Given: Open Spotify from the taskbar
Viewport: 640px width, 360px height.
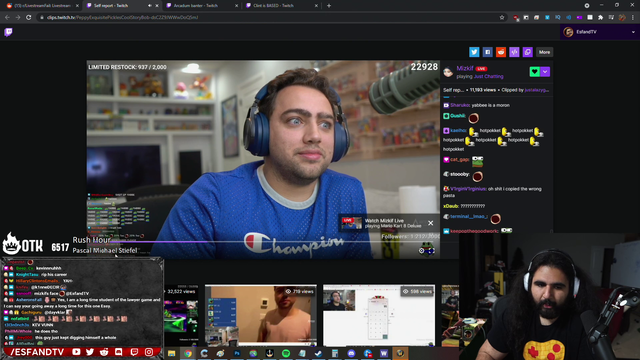Looking at the screenshot, I should (286, 353).
